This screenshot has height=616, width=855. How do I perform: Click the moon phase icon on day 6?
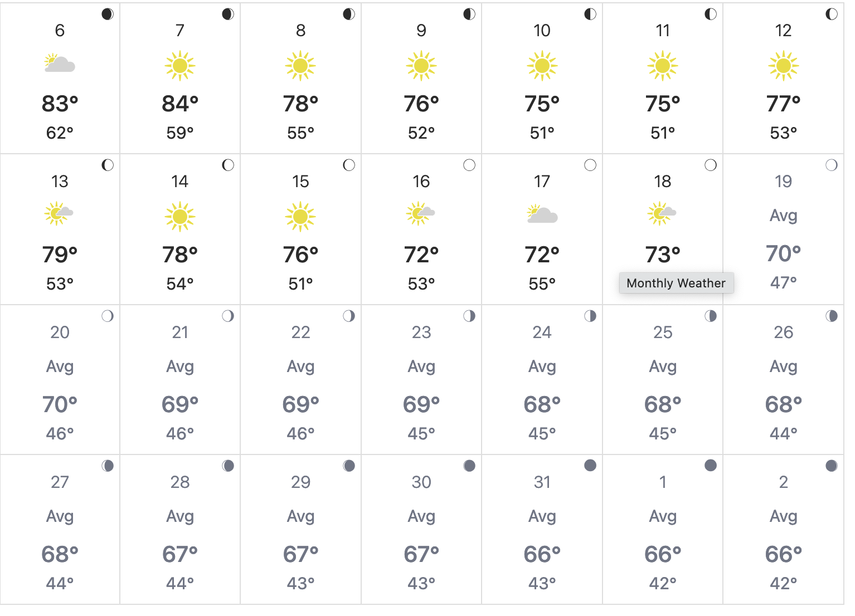click(x=108, y=14)
